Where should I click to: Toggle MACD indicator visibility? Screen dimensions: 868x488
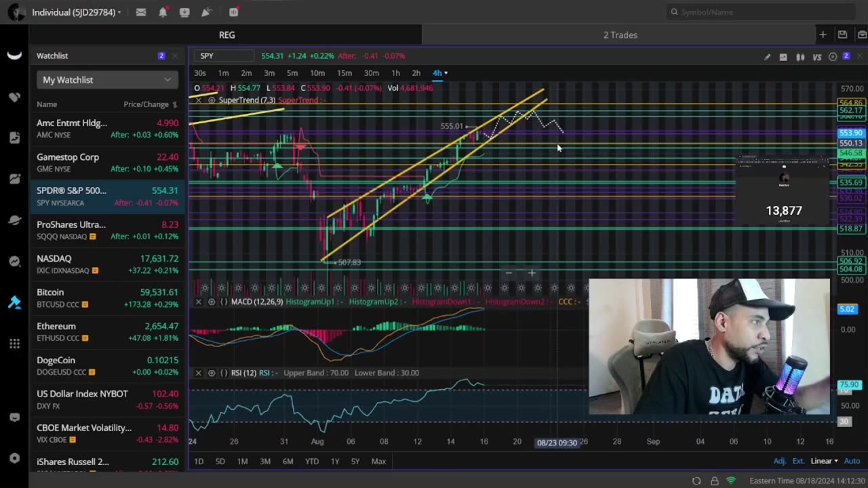point(212,302)
